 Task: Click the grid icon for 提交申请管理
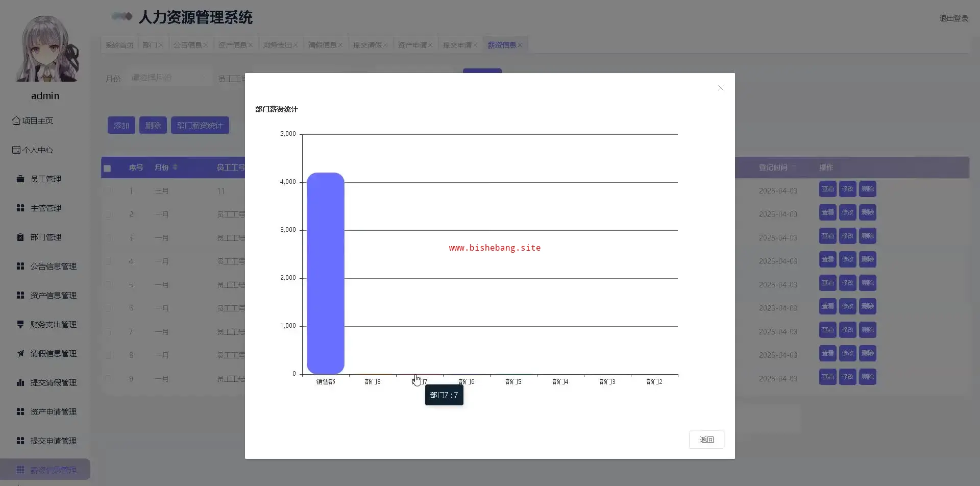[x=20, y=441]
